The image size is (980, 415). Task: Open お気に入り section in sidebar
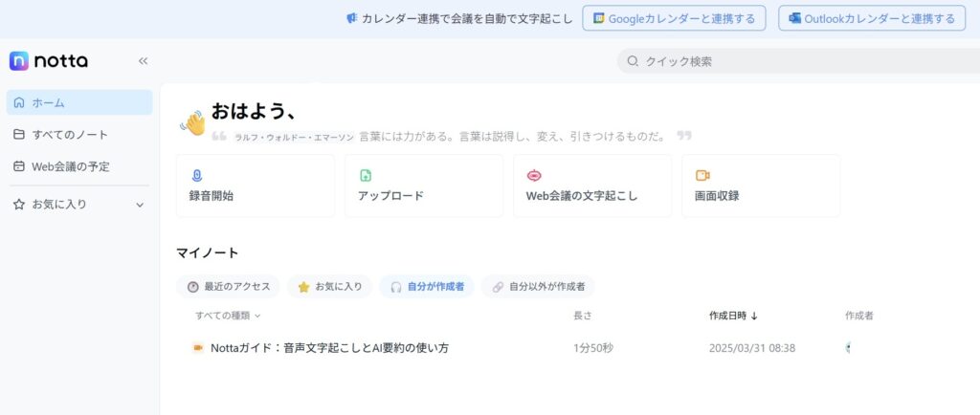click(79, 204)
